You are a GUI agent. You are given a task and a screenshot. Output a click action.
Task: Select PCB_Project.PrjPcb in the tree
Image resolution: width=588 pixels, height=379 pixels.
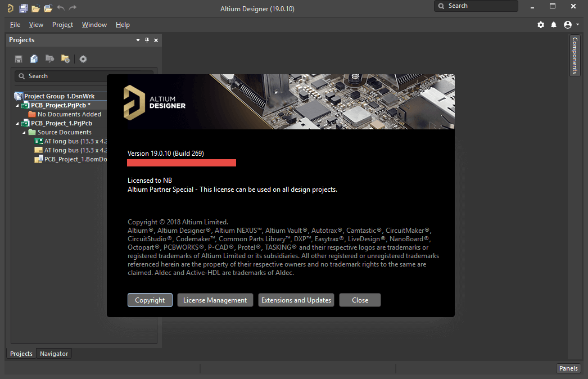[x=60, y=105]
